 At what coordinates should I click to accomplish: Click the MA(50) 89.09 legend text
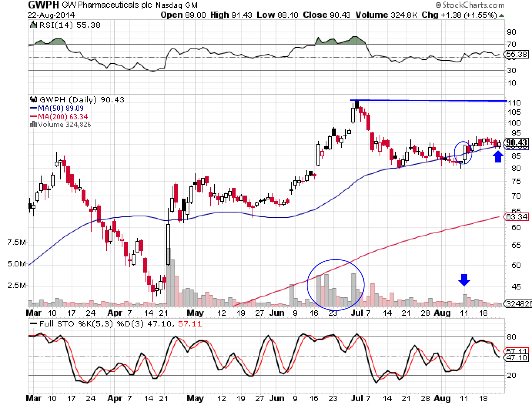(x=60, y=109)
